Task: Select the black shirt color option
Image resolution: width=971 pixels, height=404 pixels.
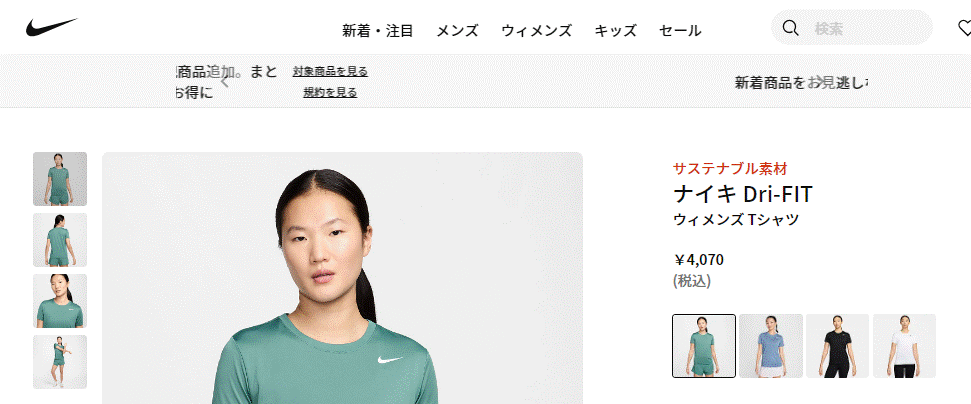Action: [837, 346]
